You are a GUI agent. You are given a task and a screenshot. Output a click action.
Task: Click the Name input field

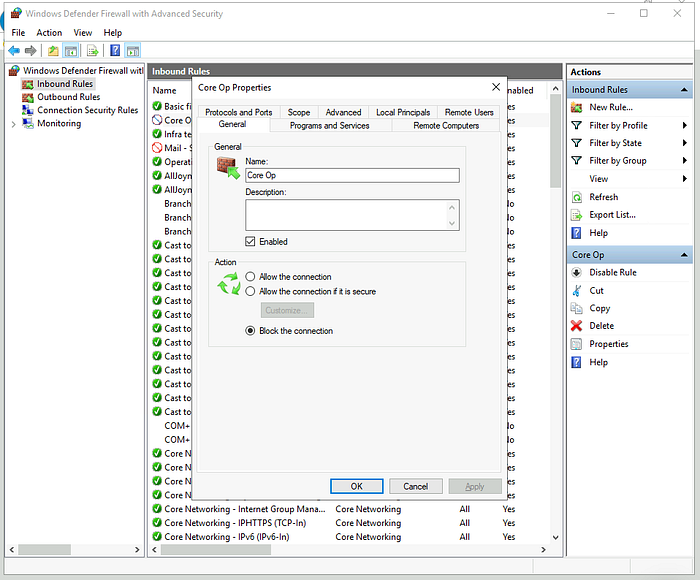[x=352, y=175]
